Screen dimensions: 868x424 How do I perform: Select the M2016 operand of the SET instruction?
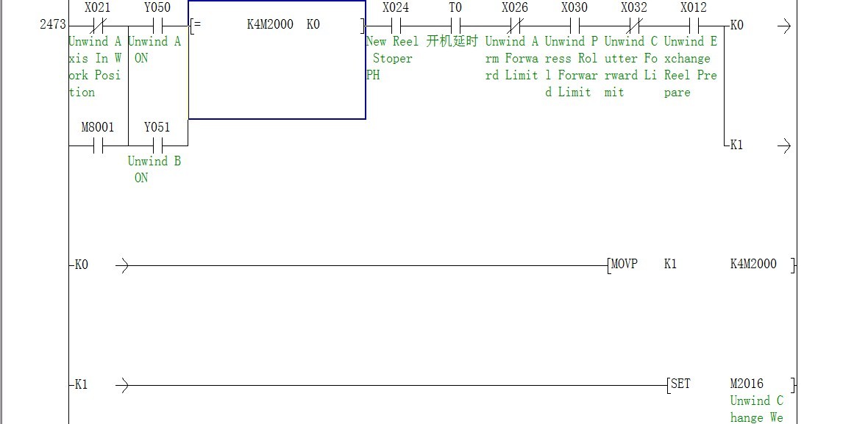747,384
